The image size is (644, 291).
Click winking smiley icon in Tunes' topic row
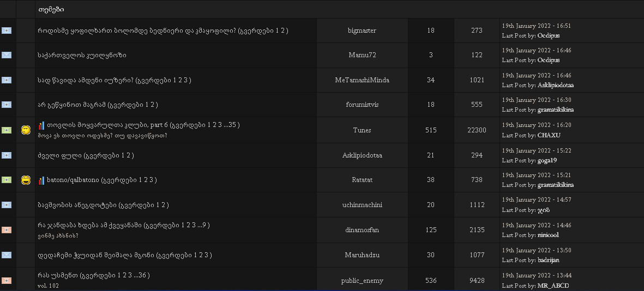26,130
